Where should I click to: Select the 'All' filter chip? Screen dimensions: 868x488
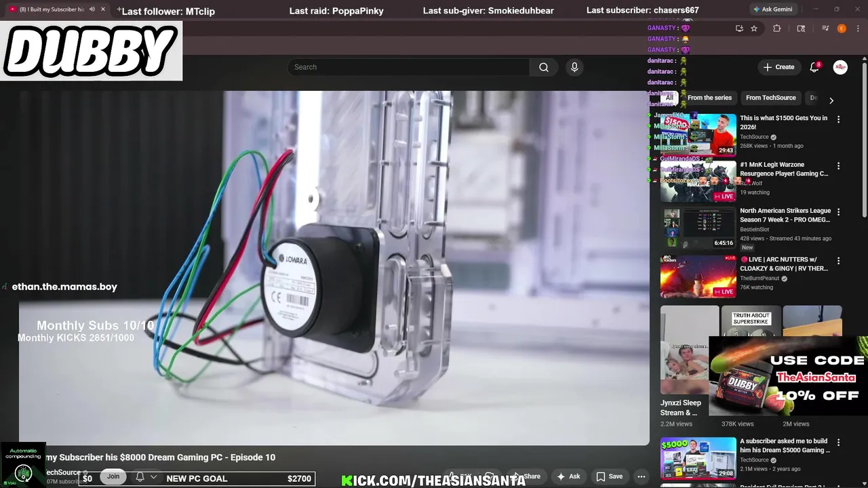(669, 98)
